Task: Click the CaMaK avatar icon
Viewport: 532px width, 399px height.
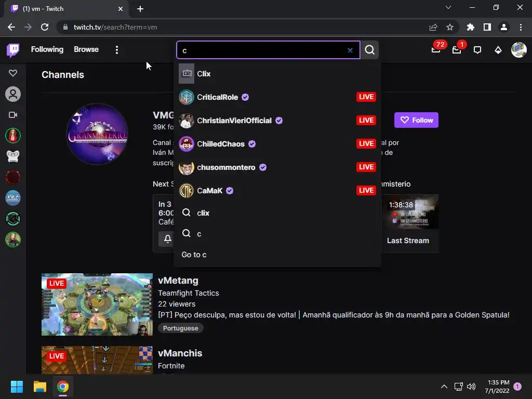Action: coord(187,191)
